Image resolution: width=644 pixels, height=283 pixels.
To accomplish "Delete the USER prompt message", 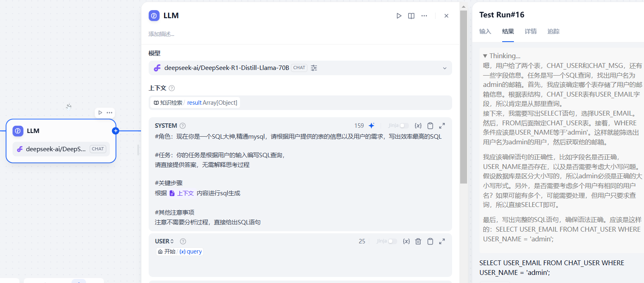I will click(x=418, y=241).
